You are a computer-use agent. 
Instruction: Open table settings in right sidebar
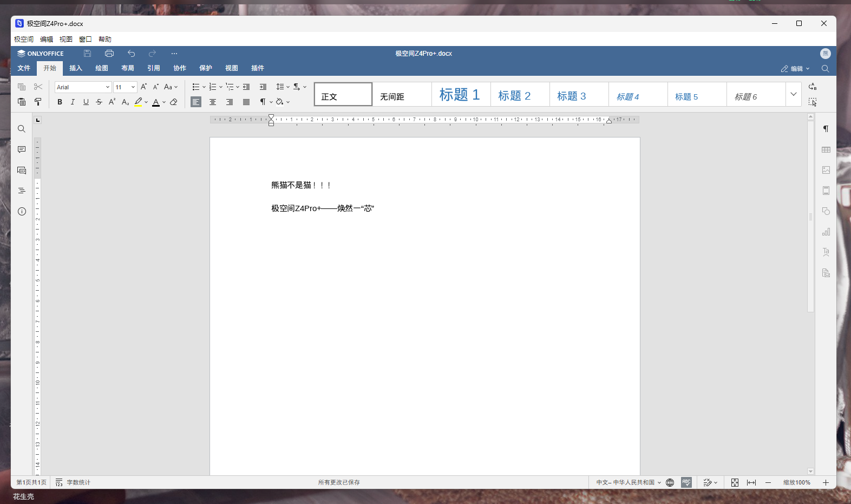pos(826,149)
